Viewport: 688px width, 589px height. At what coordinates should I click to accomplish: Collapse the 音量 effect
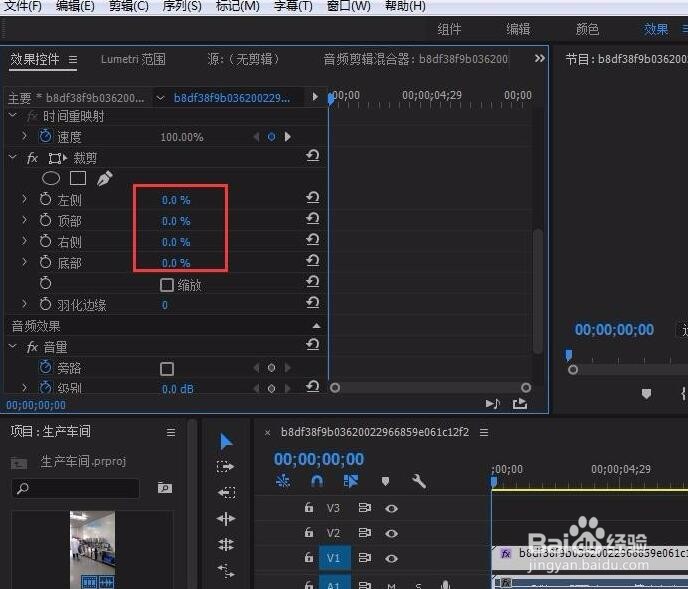point(13,346)
